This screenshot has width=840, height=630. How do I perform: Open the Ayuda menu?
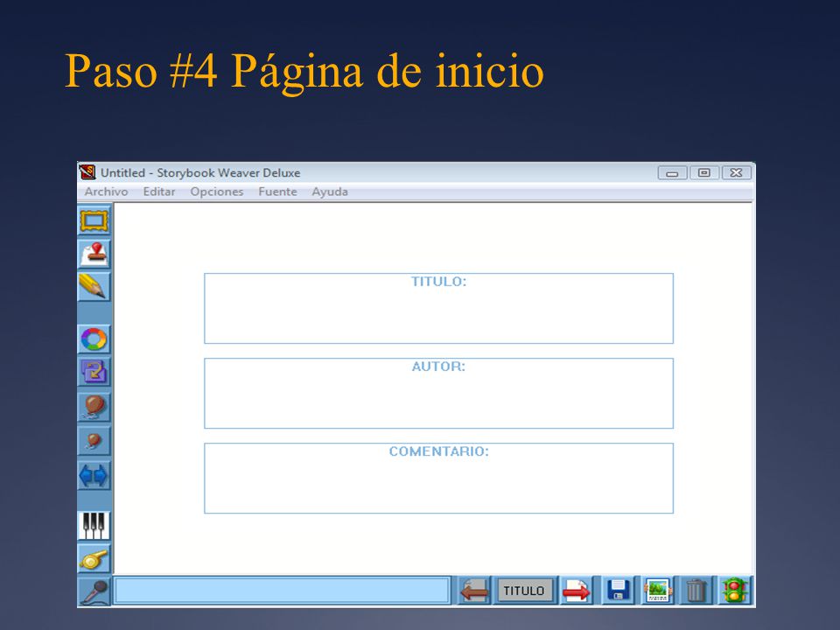[330, 192]
